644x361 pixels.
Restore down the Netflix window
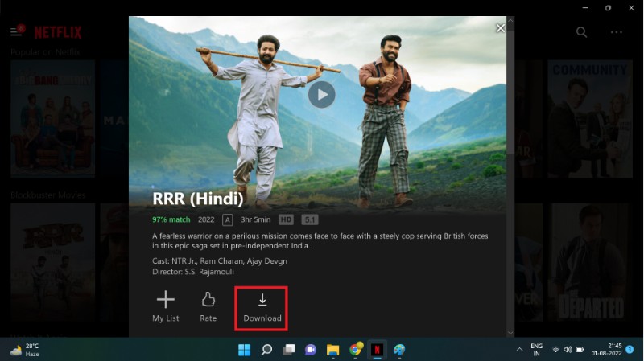(609, 8)
